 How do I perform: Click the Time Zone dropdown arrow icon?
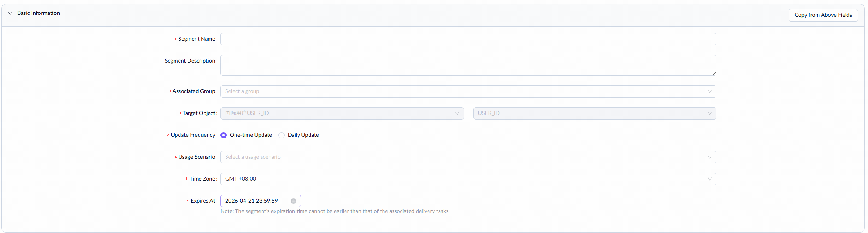tap(709, 179)
